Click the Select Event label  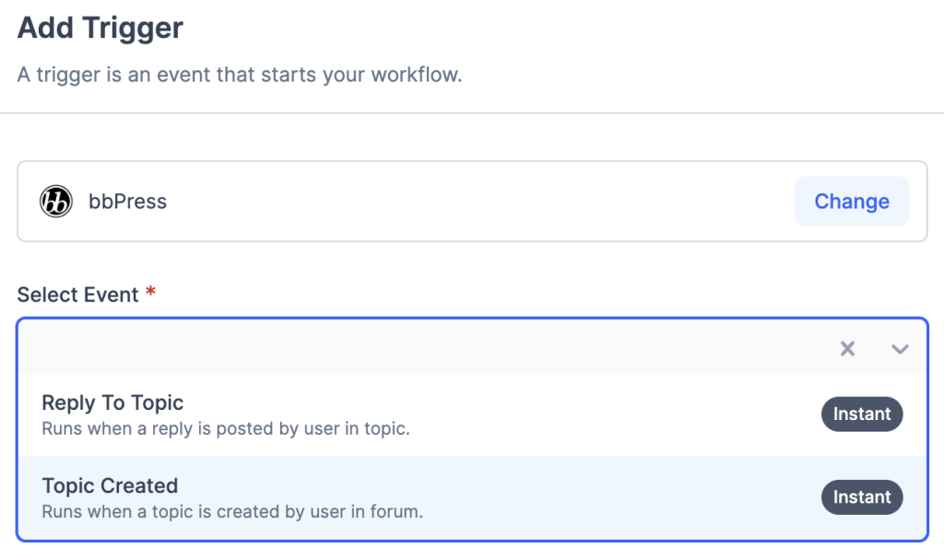77,295
